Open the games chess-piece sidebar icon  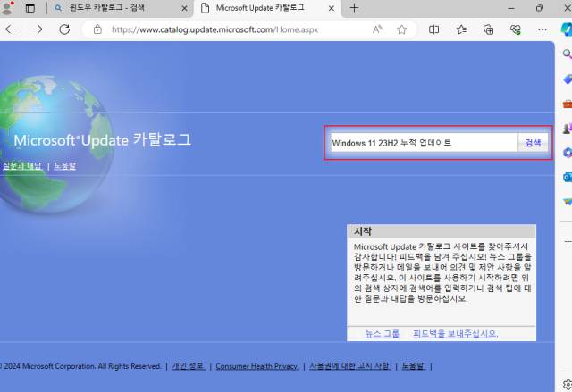pyautogui.click(x=568, y=129)
